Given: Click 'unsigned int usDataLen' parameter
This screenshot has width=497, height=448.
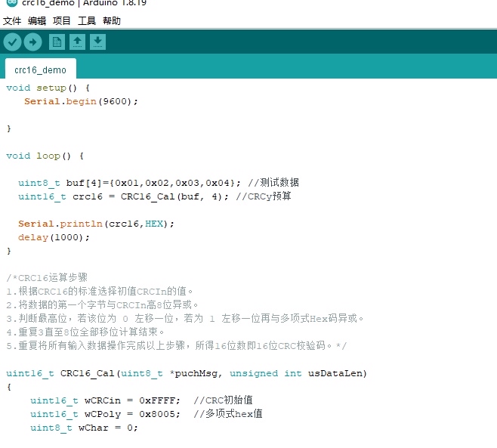Looking at the screenshot, I should pyautogui.click(x=298, y=373).
